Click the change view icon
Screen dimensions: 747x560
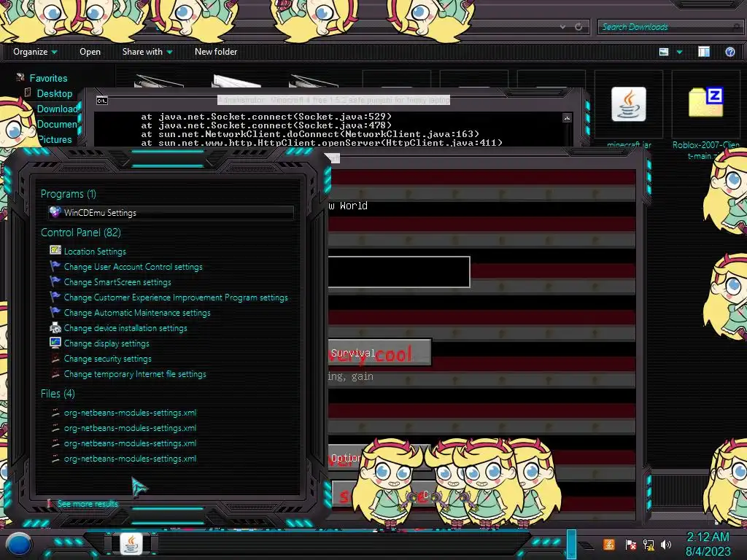coord(664,52)
